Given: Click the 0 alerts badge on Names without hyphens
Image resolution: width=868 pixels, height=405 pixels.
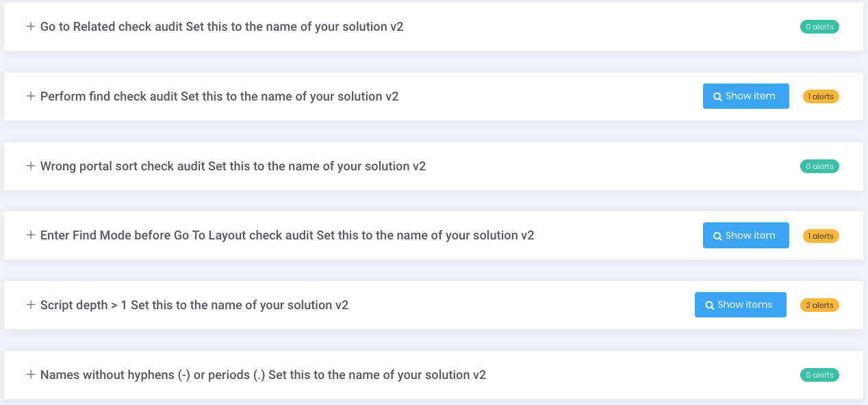Looking at the screenshot, I should coord(819,375).
